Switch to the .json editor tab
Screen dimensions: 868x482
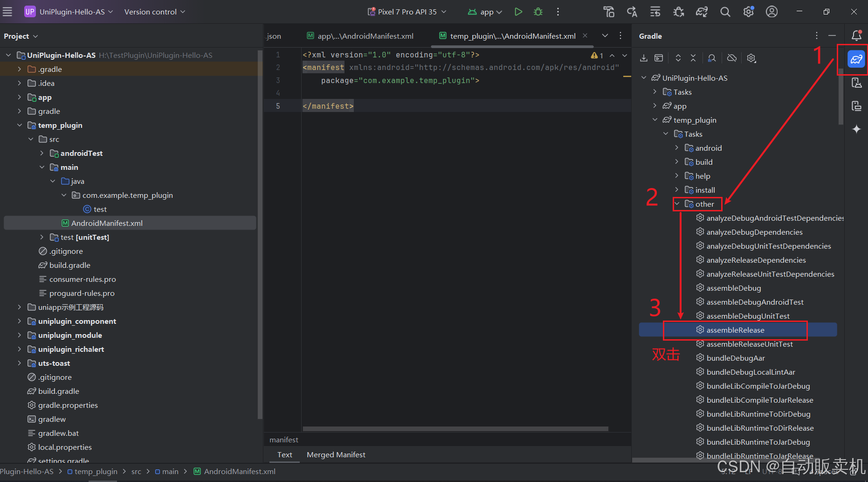coord(274,36)
